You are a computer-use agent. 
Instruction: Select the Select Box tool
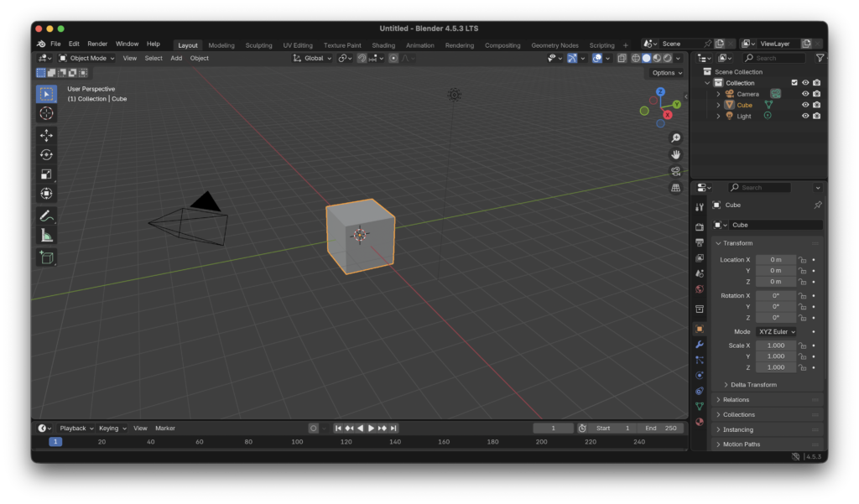[x=47, y=94]
